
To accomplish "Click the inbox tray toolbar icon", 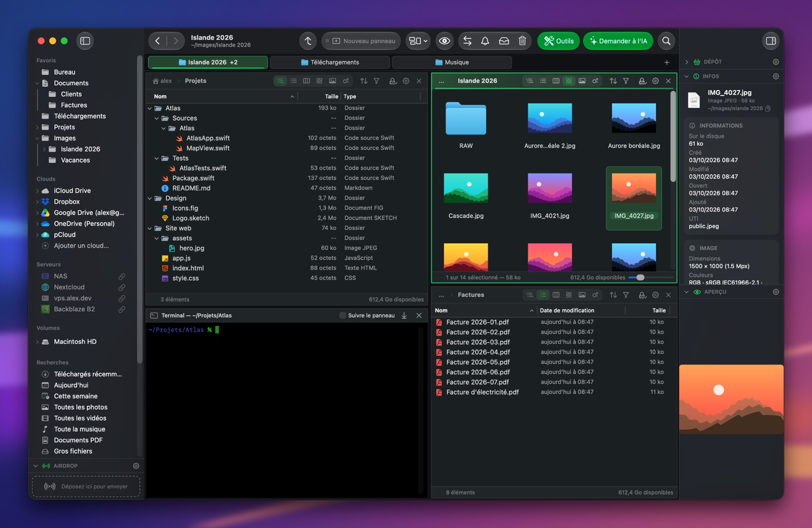I will click(504, 41).
